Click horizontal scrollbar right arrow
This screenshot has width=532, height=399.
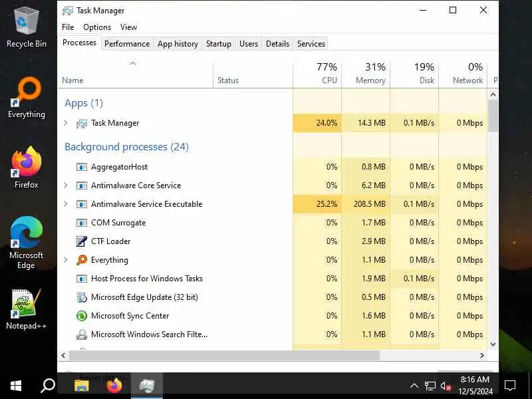[x=481, y=356]
